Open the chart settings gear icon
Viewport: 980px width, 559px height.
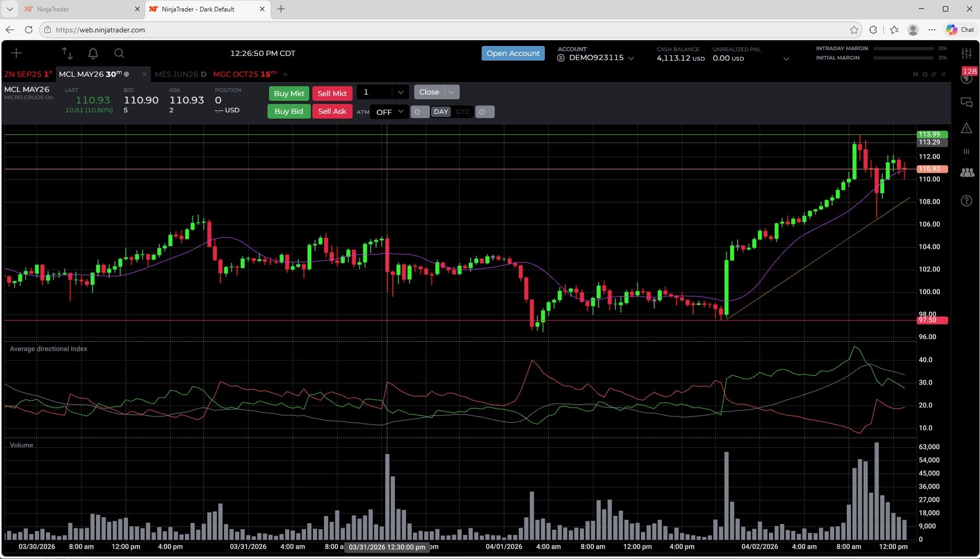[925, 74]
